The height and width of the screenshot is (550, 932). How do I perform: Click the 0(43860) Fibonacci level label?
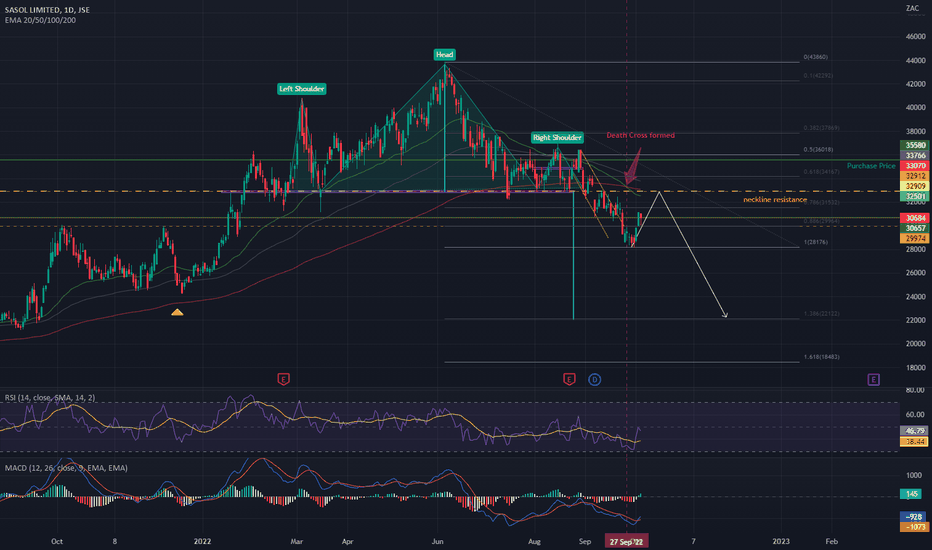tap(816, 57)
